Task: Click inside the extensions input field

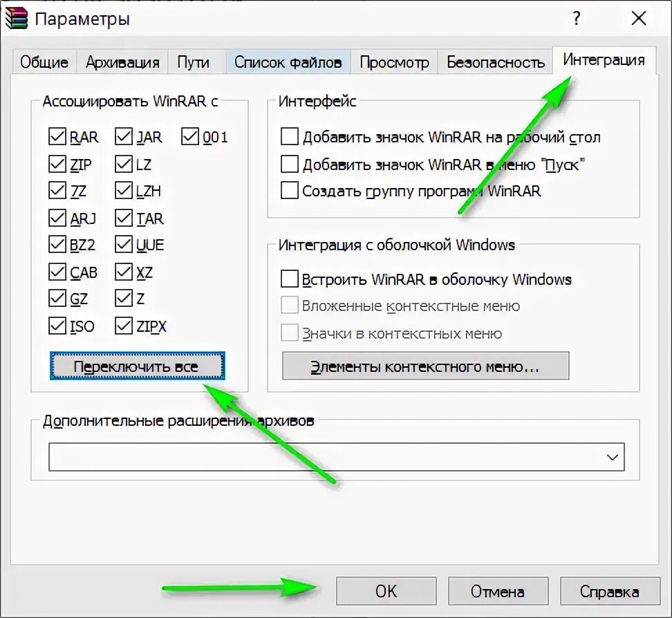Action: pos(311,457)
